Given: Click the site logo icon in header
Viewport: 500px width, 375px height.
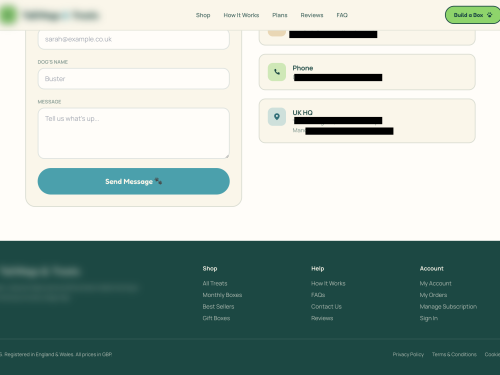Looking at the screenshot, I should point(8,15).
